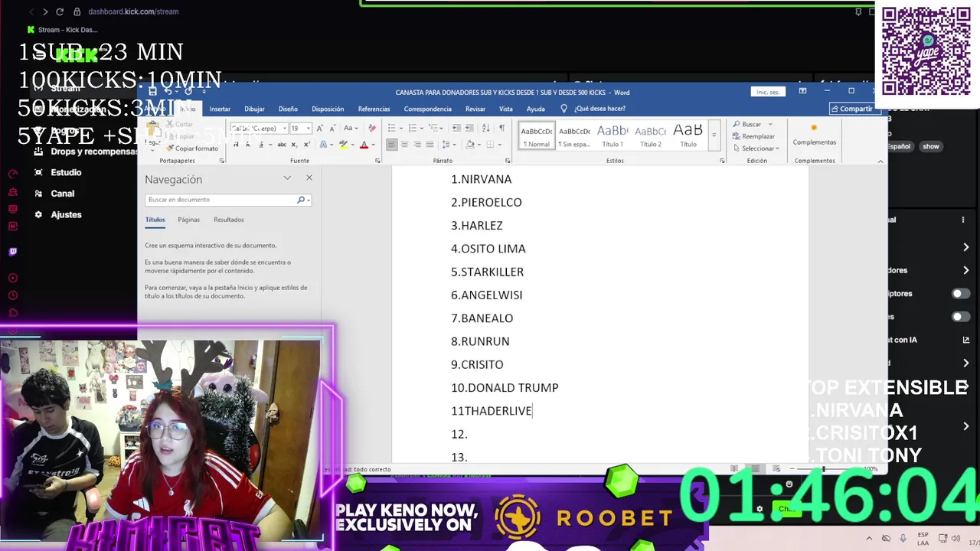Image resolution: width=980 pixels, height=551 pixels.
Task: Show hidden tray icons chevron in taskbar
Action: [869, 539]
